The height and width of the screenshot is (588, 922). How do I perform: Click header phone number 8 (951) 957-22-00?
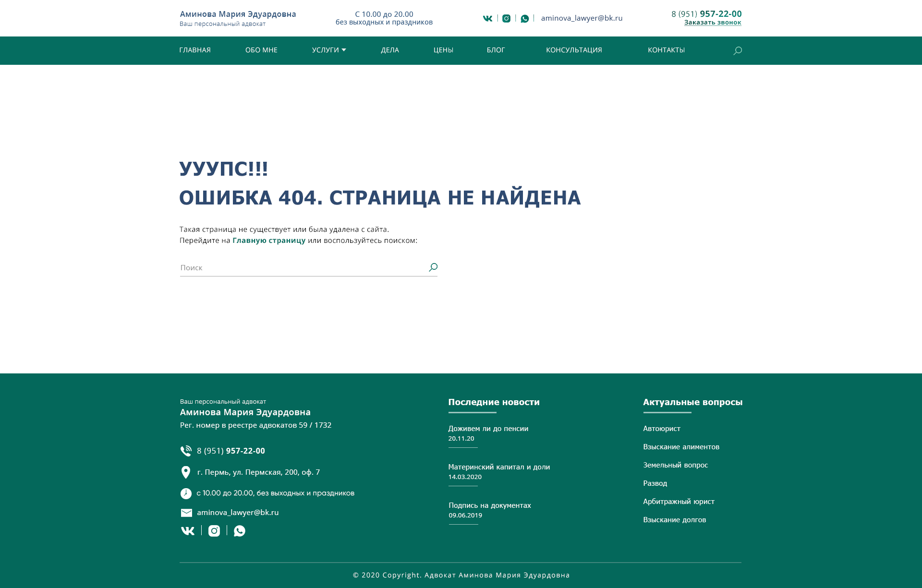[706, 14]
